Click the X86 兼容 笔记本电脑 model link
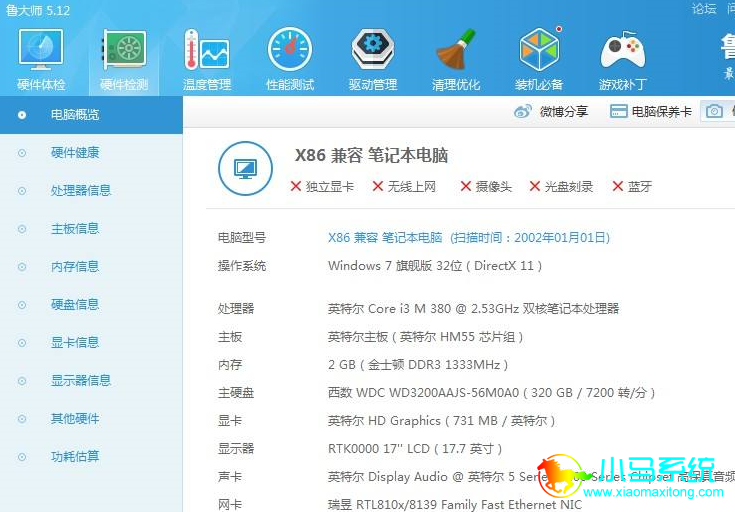Image resolution: width=735 pixels, height=512 pixels. (385, 238)
